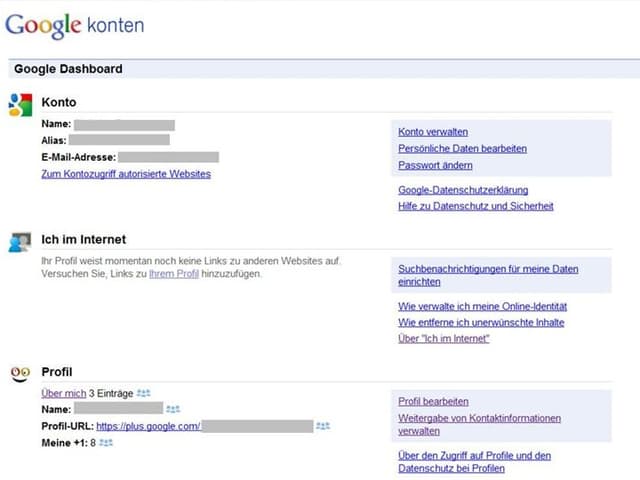This screenshot has height=480, width=640.
Task: Click the Alias label
Action: coord(54,140)
